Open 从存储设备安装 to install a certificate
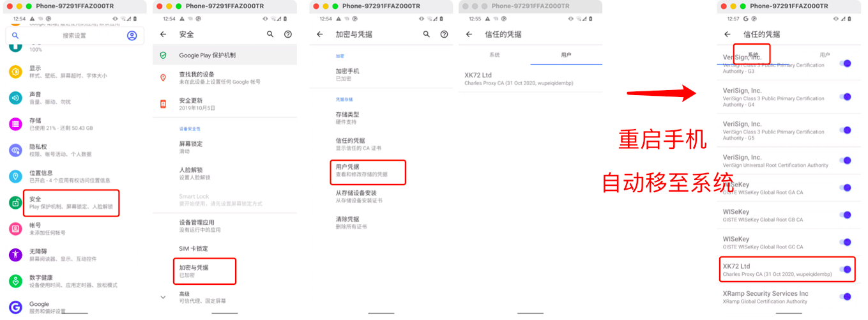 click(381, 196)
